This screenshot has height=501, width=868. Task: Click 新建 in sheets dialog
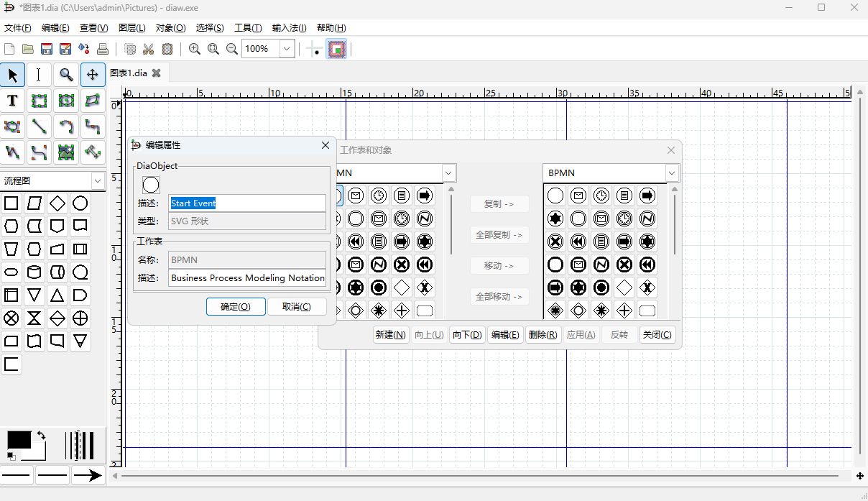point(391,335)
